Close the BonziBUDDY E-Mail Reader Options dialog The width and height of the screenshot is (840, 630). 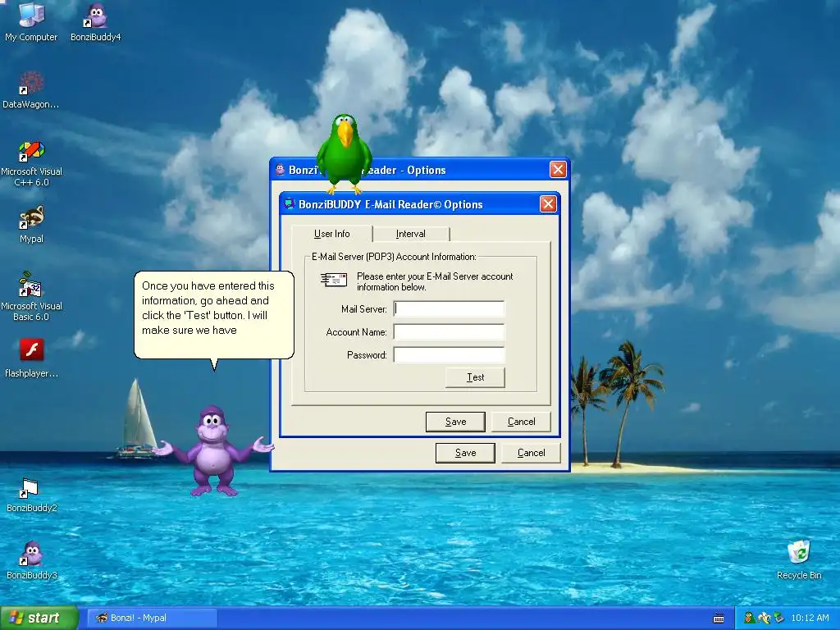tap(548, 204)
